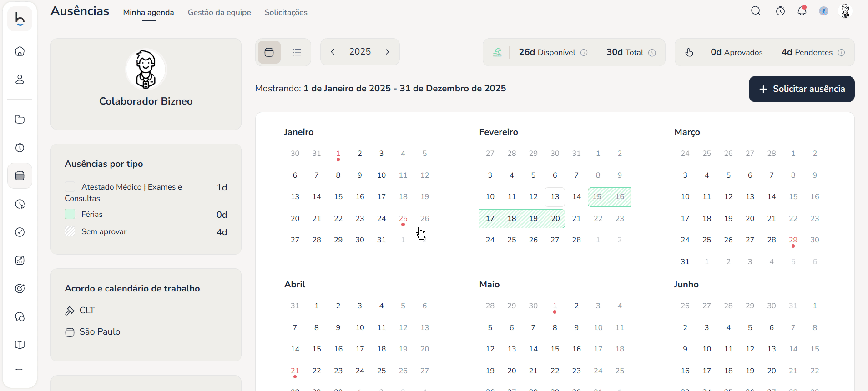Open the help question mark icon
Screen dimensions: 868x391
(823, 11)
